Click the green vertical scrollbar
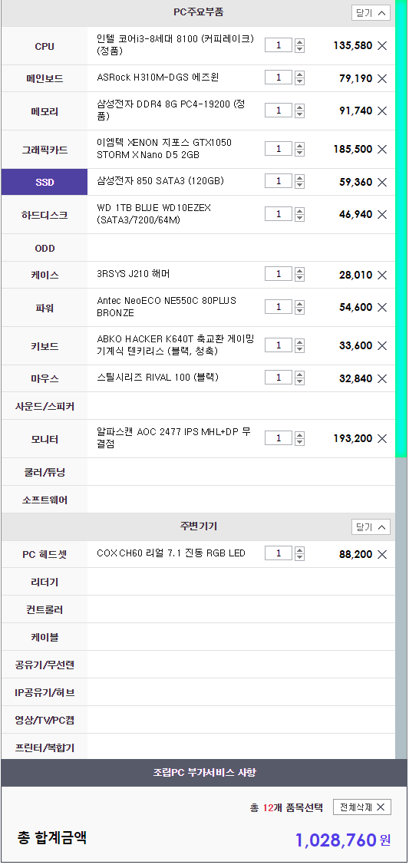Screen dimensions: 409x868 tap(401, 229)
